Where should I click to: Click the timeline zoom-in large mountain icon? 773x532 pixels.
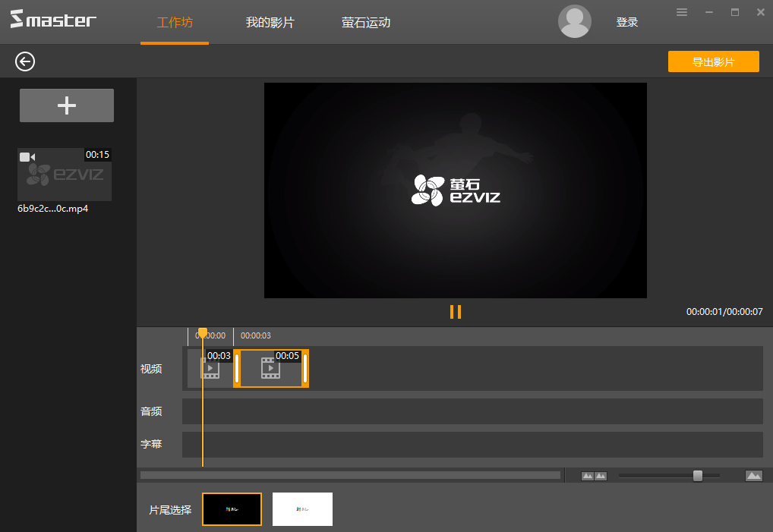[x=753, y=476]
